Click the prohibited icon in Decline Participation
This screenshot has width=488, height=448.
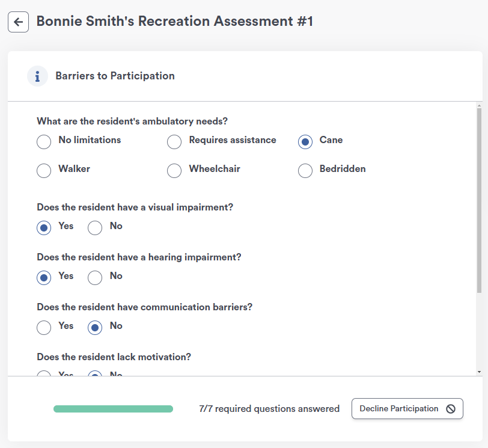click(x=451, y=408)
